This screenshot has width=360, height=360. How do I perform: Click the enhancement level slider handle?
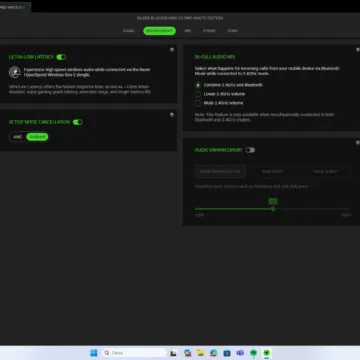coord(273,209)
